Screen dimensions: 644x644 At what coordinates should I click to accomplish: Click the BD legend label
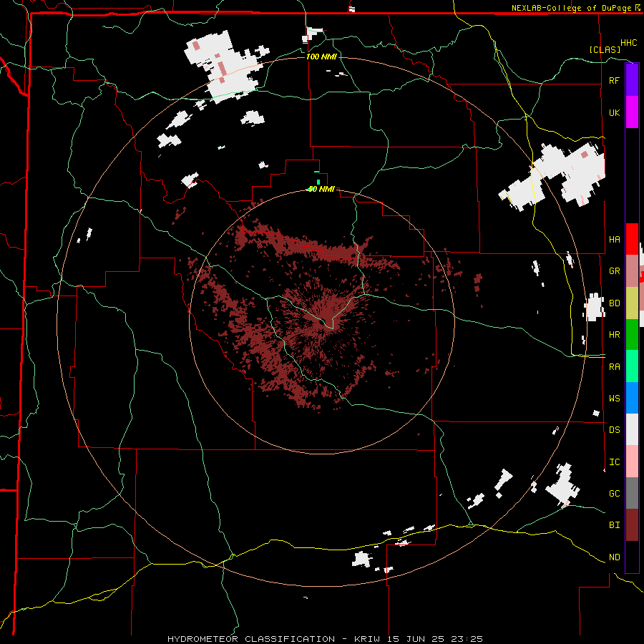click(614, 303)
